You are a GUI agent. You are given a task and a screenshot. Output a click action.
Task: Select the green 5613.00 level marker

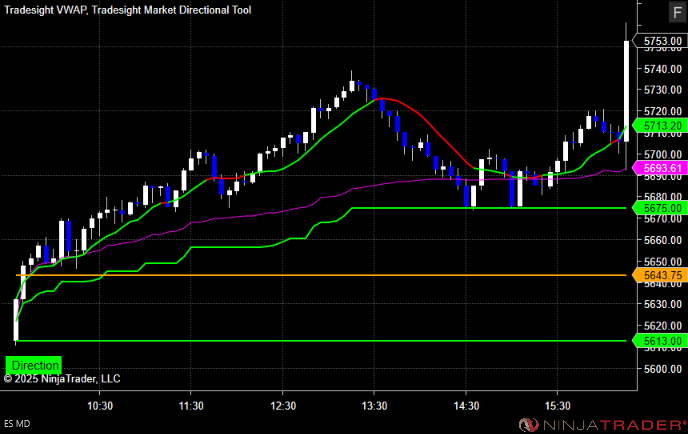[x=659, y=341]
